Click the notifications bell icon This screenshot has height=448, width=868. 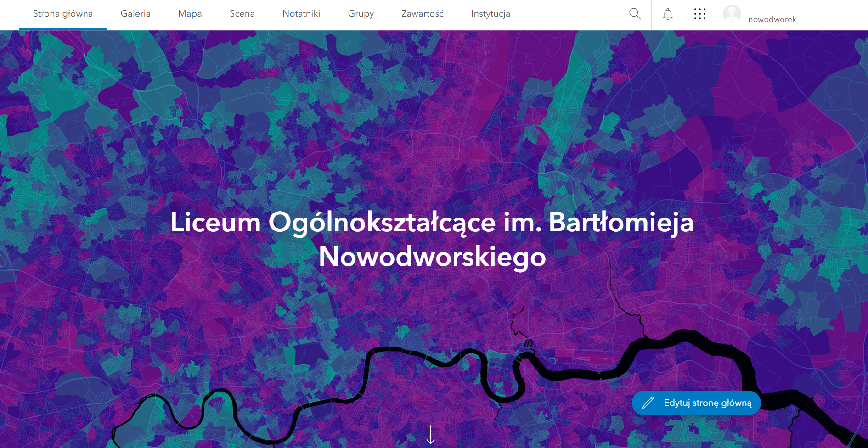pyautogui.click(x=668, y=14)
